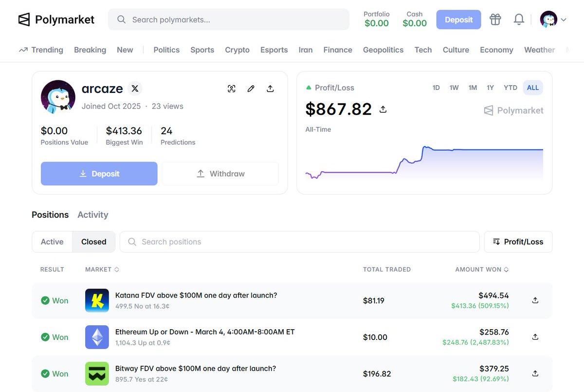Open the Tech category
This screenshot has width=584, height=392.
pos(423,50)
